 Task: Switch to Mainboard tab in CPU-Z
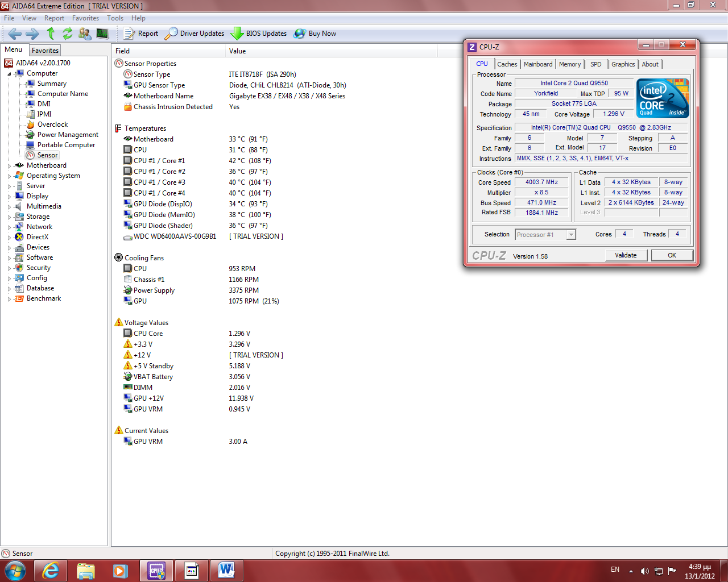pyautogui.click(x=538, y=64)
